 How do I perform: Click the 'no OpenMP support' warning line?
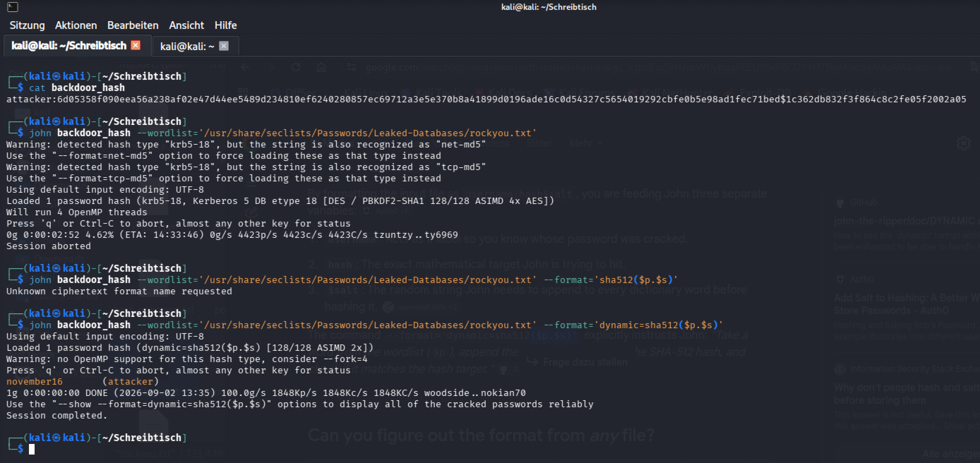click(187, 359)
